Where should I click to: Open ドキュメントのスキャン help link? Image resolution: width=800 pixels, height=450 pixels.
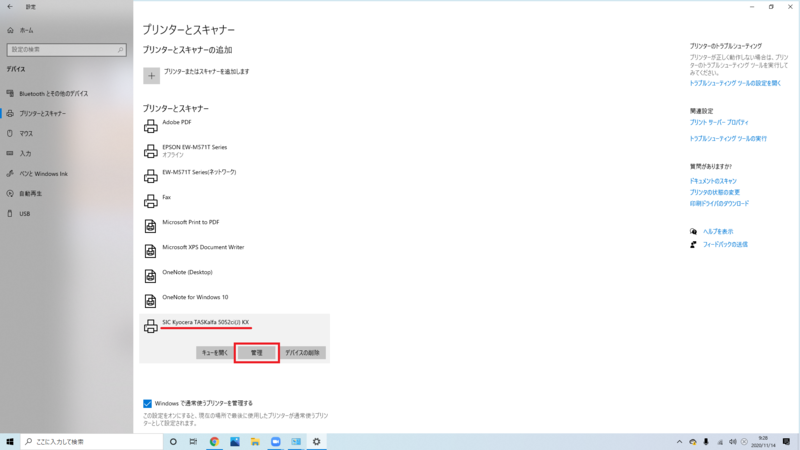click(713, 181)
